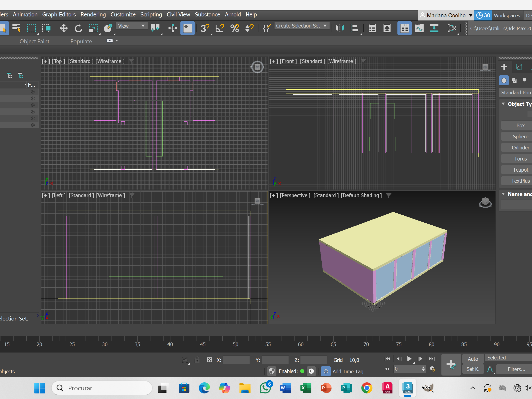The image size is (532, 399).
Task: Toggle the 3D Snaps button
Action: (x=205, y=28)
